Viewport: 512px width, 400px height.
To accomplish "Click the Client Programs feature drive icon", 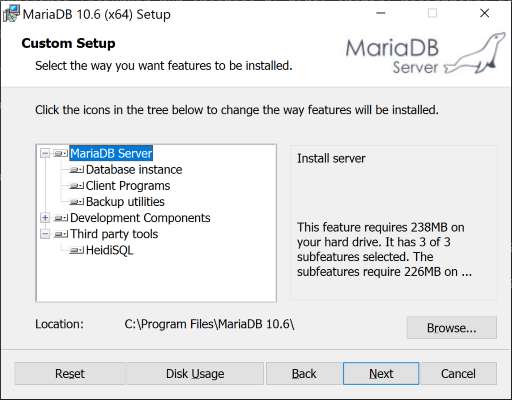I will pos(76,186).
